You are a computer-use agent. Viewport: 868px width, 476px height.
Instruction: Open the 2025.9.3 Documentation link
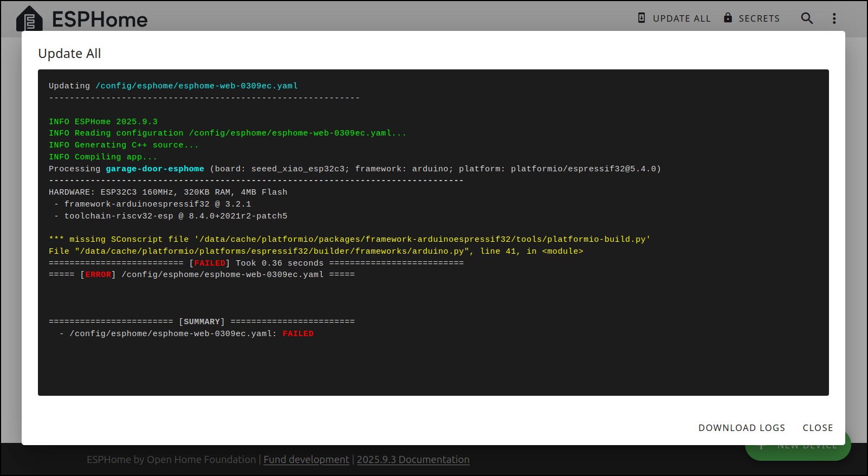(413, 460)
